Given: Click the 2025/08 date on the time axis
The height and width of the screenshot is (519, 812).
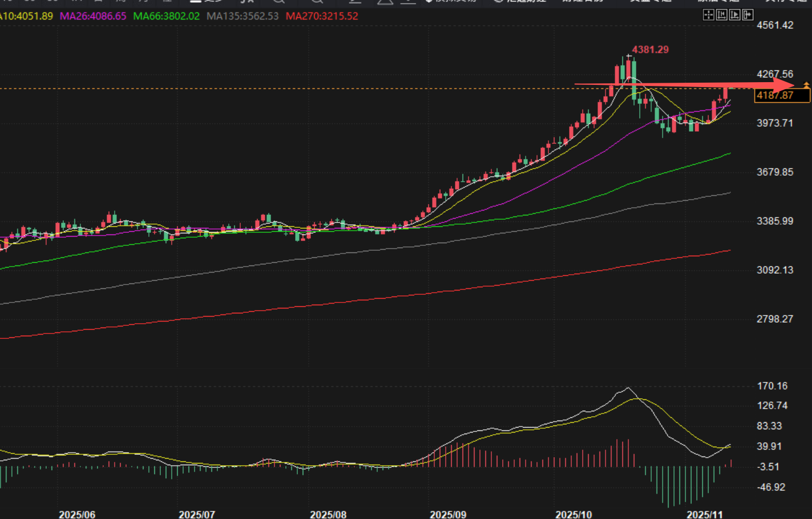Looking at the screenshot, I should point(328,514).
